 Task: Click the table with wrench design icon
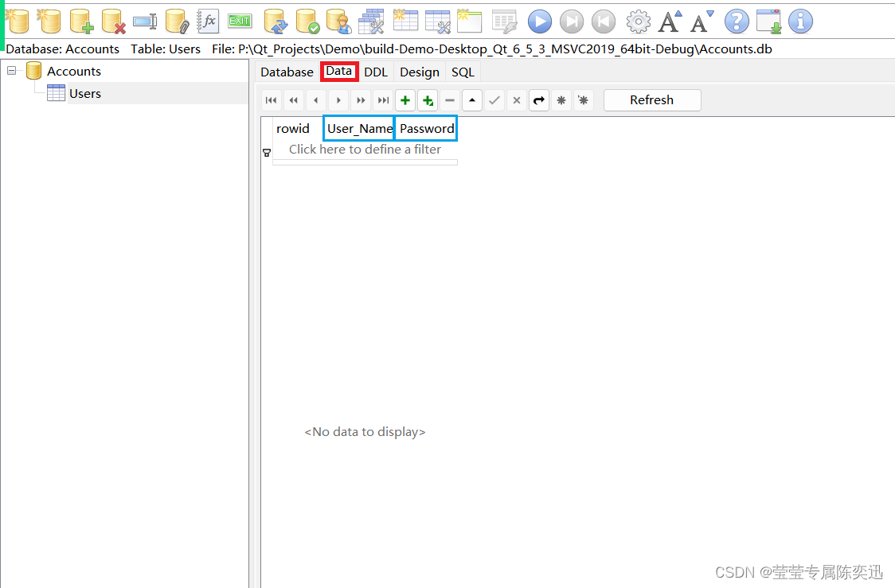[438, 21]
